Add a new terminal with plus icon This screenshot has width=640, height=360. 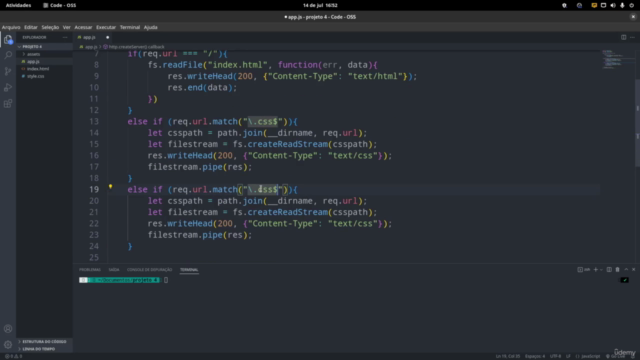(x=596, y=269)
